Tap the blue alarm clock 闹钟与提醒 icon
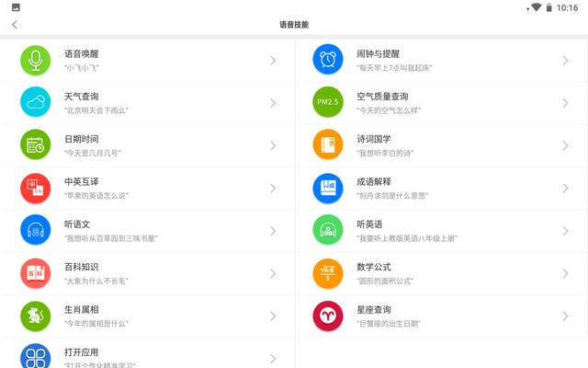Image resolution: width=588 pixels, height=368 pixels. click(328, 59)
